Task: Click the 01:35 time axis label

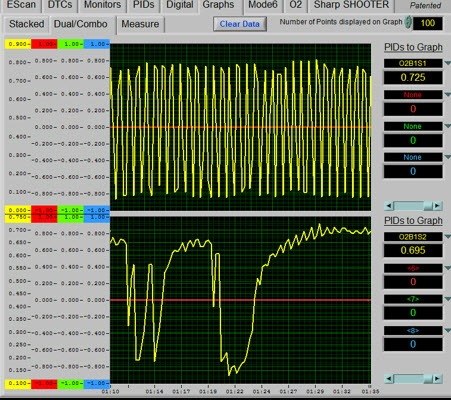Action: coord(370,391)
